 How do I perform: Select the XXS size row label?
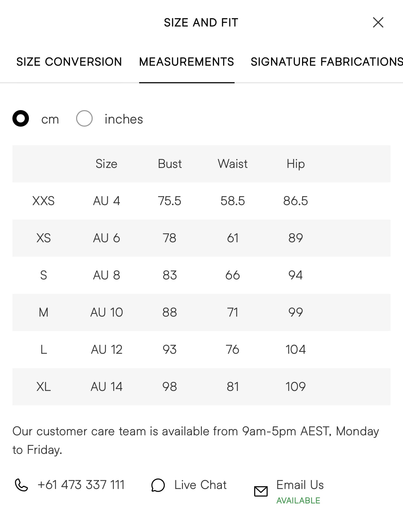point(43,201)
